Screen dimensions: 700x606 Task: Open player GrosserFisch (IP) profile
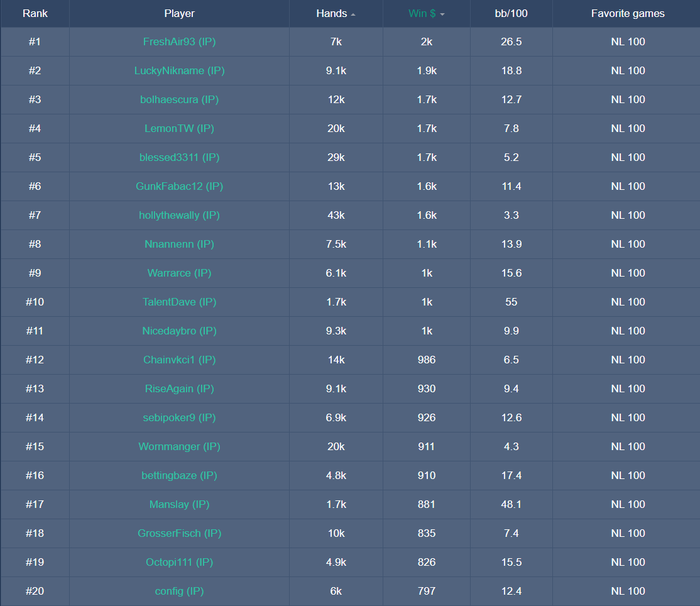[179, 533]
